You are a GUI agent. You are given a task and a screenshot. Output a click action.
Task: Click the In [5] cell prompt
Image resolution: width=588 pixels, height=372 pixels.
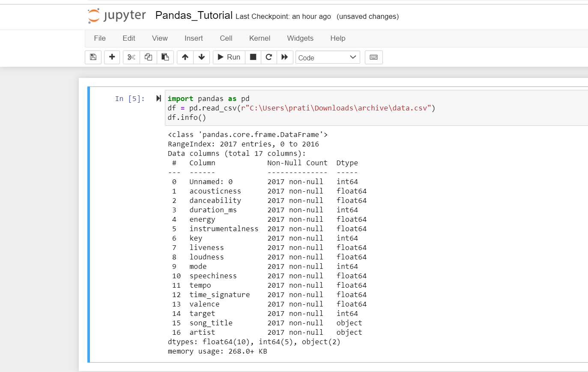tap(130, 98)
